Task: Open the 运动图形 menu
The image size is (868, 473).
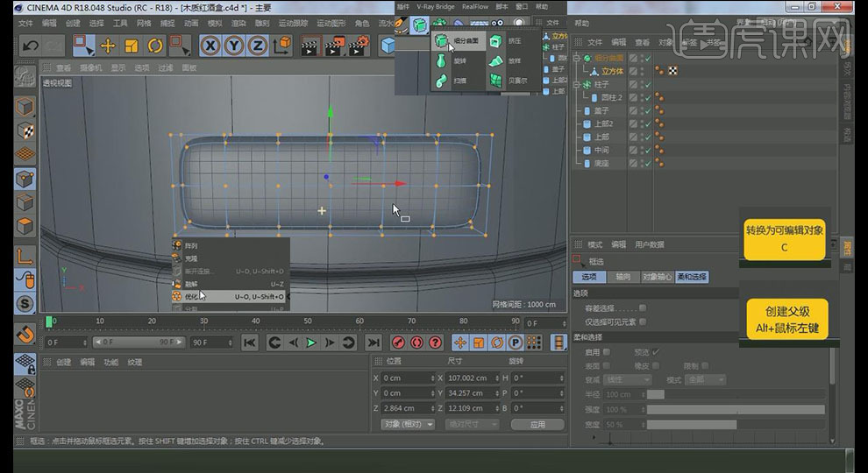Action: pyautogui.click(x=331, y=24)
